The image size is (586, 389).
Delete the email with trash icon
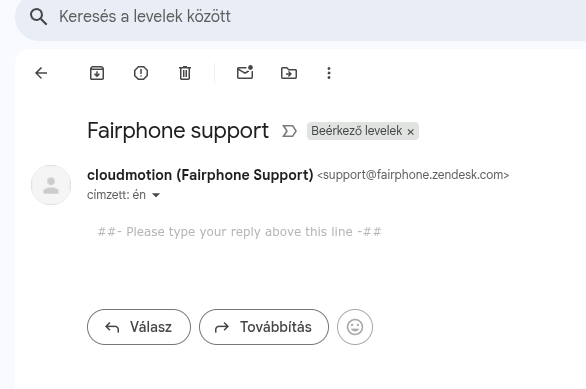tap(185, 73)
